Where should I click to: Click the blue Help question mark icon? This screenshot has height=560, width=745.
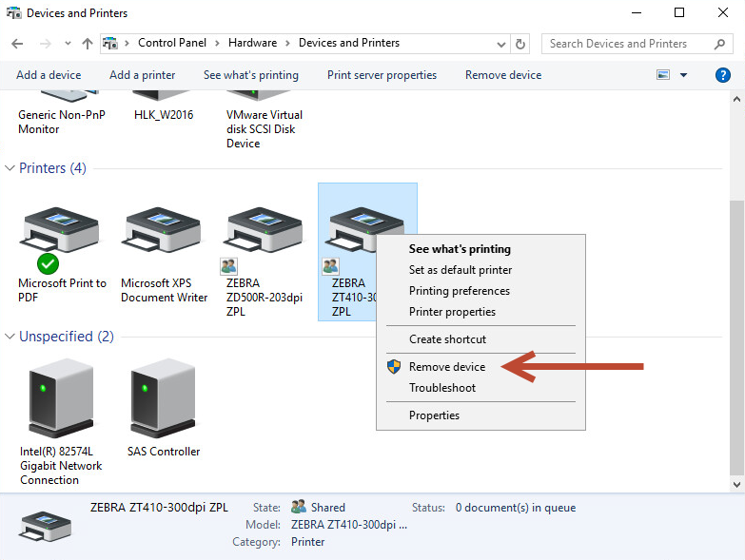pos(722,75)
